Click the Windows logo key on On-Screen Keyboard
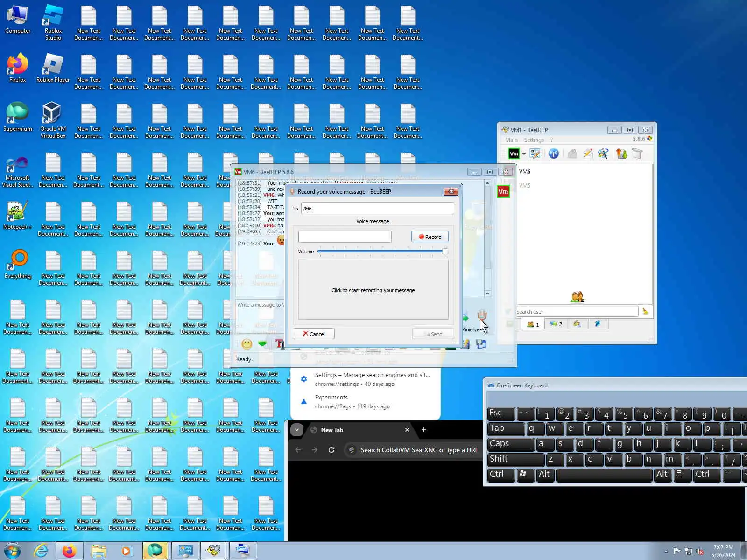The image size is (747, 560). click(526, 475)
